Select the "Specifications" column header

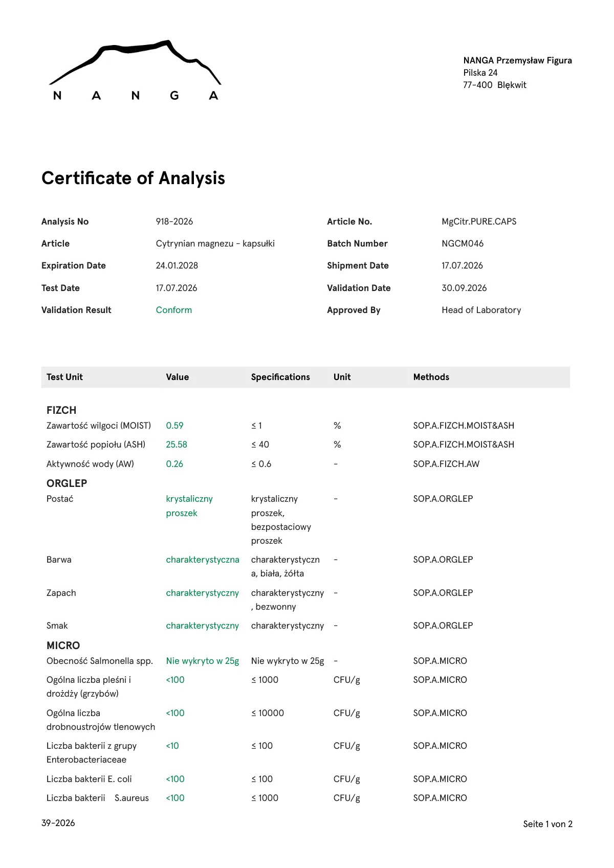(x=280, y=377)
